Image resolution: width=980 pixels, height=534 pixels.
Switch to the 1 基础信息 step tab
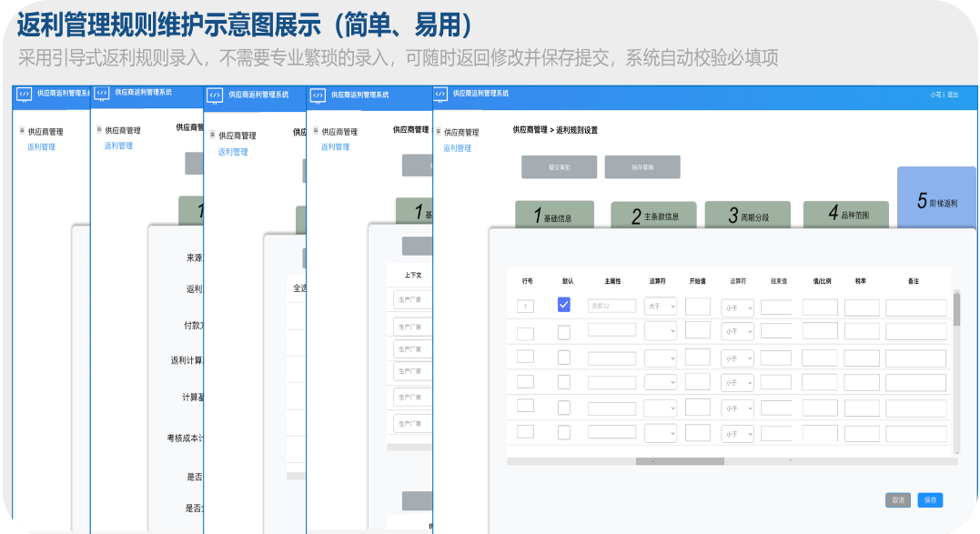pos(554,214)
